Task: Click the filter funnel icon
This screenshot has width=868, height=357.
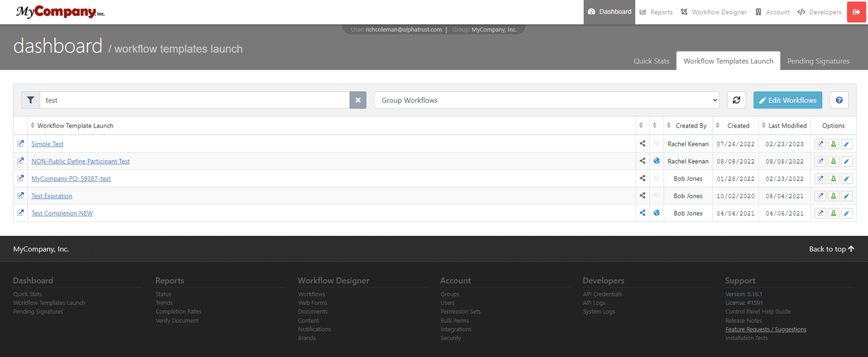Action: 31,100
